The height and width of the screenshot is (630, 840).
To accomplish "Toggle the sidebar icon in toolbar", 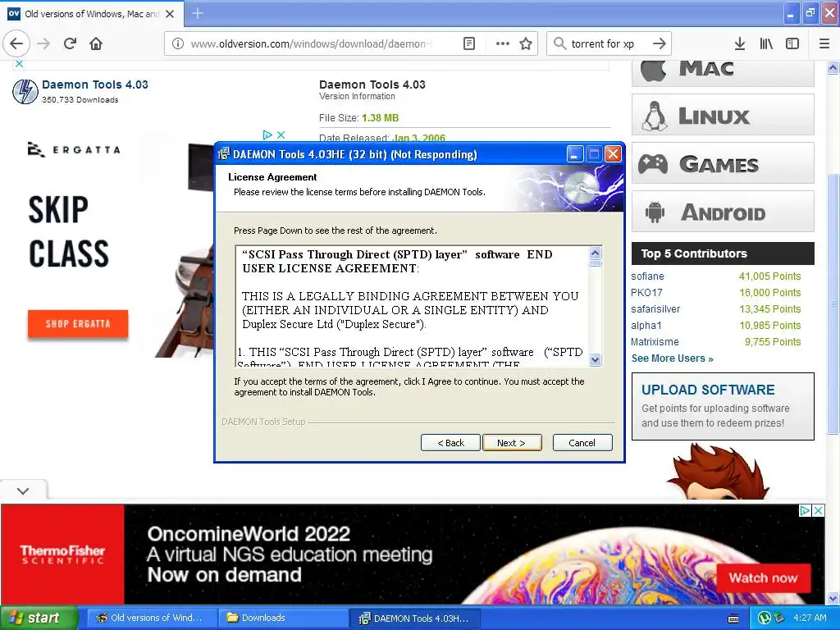I will click(792, 43).
